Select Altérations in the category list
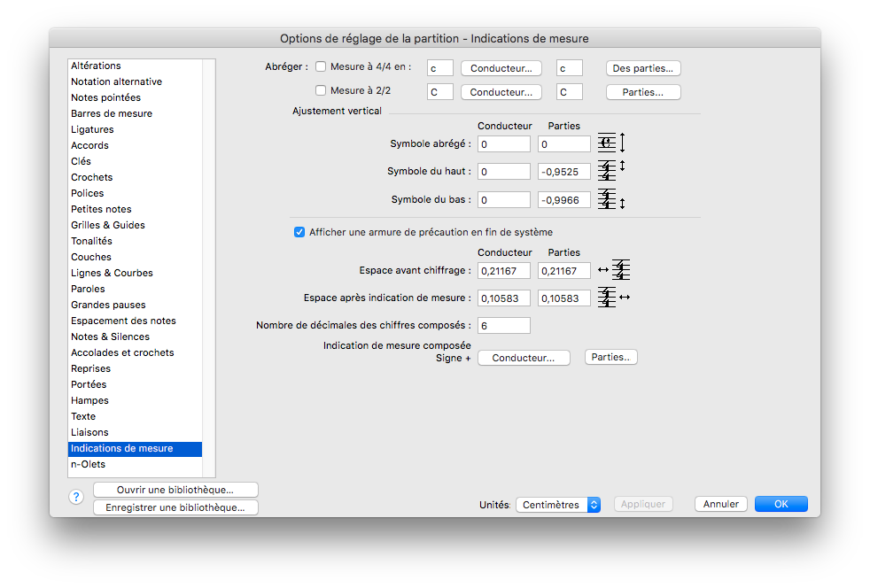This screenshot has width=870, height=588. (x=96, y=66)
